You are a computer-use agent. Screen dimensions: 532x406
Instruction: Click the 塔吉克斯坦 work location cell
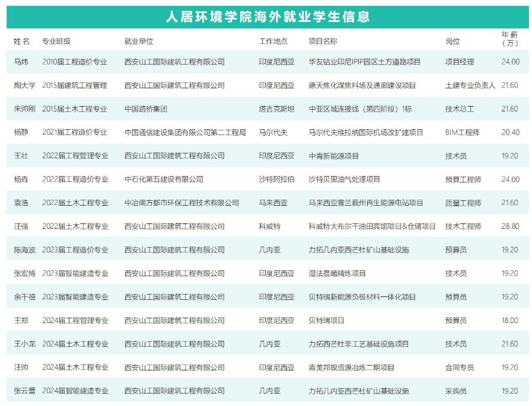276,109
